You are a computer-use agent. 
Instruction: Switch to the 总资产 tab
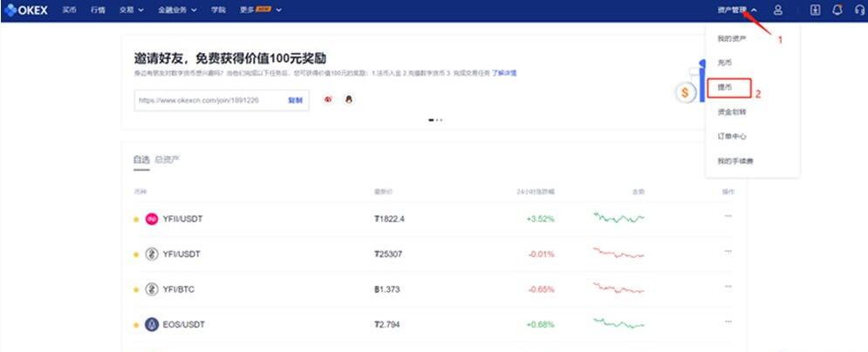coord(167,159)
